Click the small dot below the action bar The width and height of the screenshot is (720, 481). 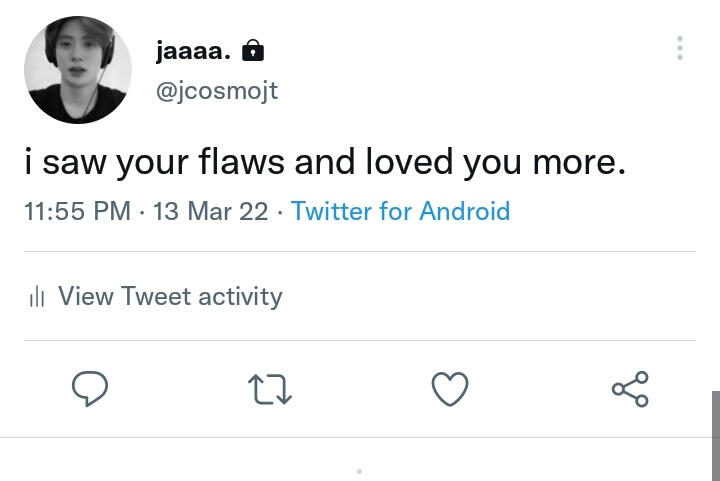(359, 471)
